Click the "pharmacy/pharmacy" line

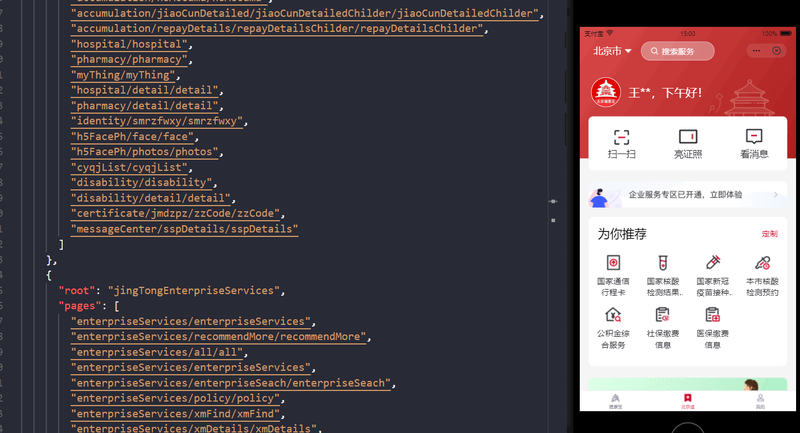(132, 60)
